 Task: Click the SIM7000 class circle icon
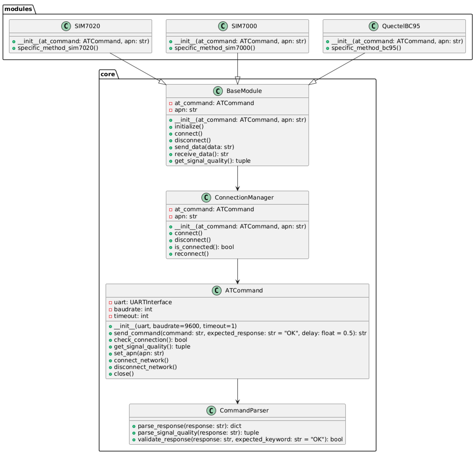click(x=223, y=26)
